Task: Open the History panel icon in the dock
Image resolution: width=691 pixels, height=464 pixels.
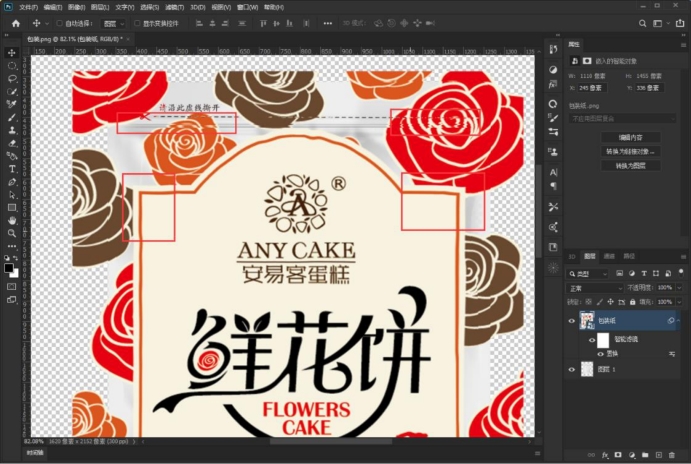Action: [x=553, y=49]
